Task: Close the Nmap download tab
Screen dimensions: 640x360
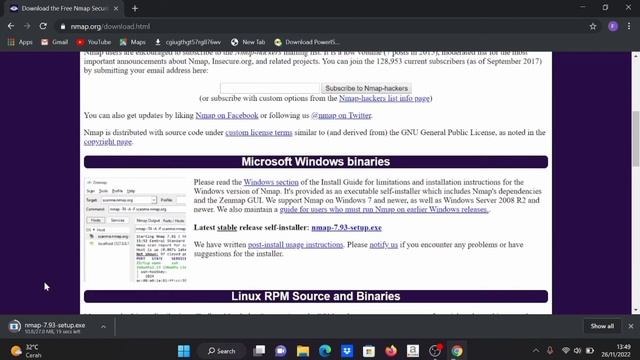Action: tap(116, 8)
